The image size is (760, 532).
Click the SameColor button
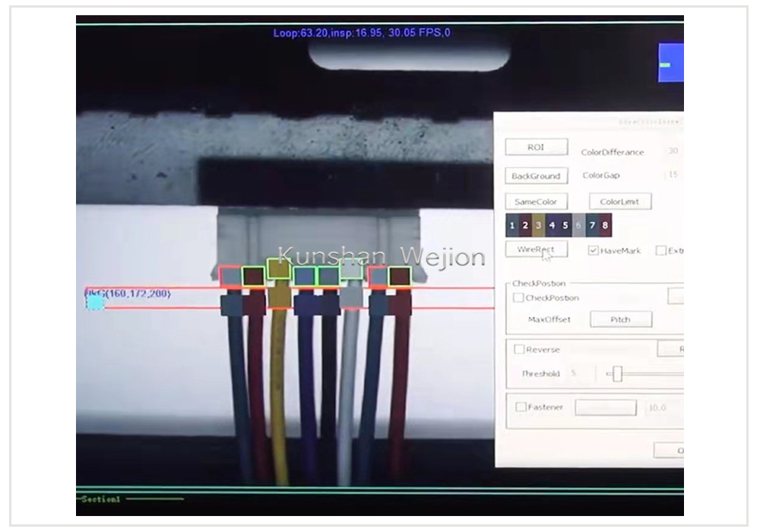click(x=536, y=201)
